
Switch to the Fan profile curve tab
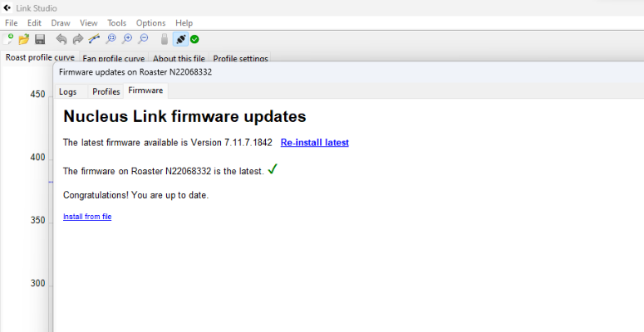point(114,58)
